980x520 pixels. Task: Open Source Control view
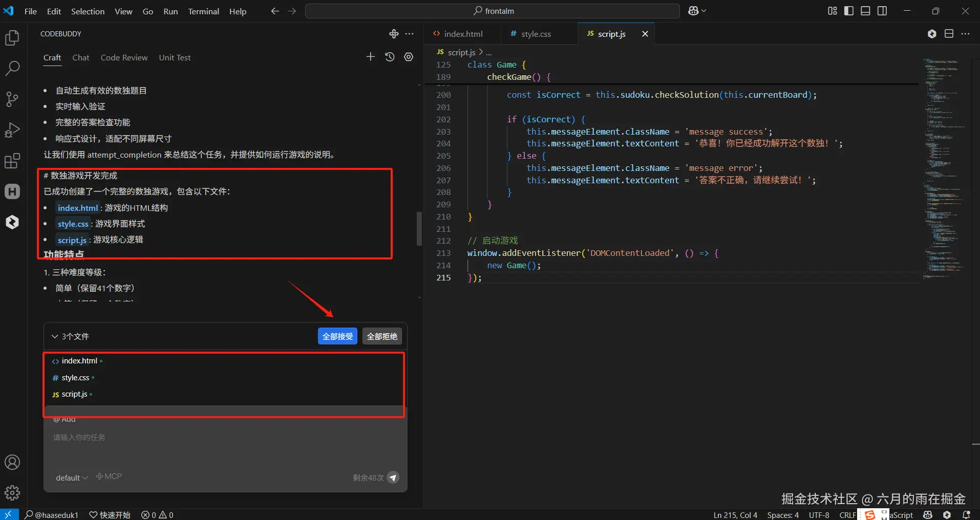click(12, 99)
